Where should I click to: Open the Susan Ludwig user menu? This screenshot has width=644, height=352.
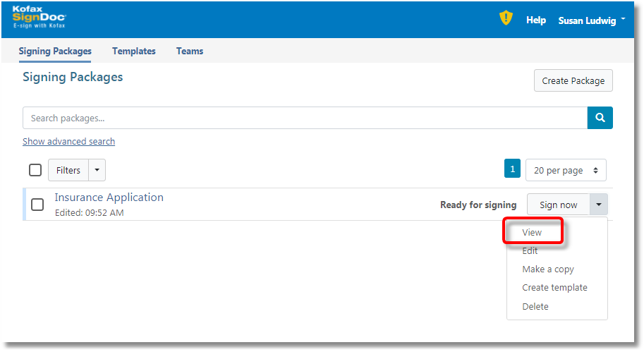591,20
